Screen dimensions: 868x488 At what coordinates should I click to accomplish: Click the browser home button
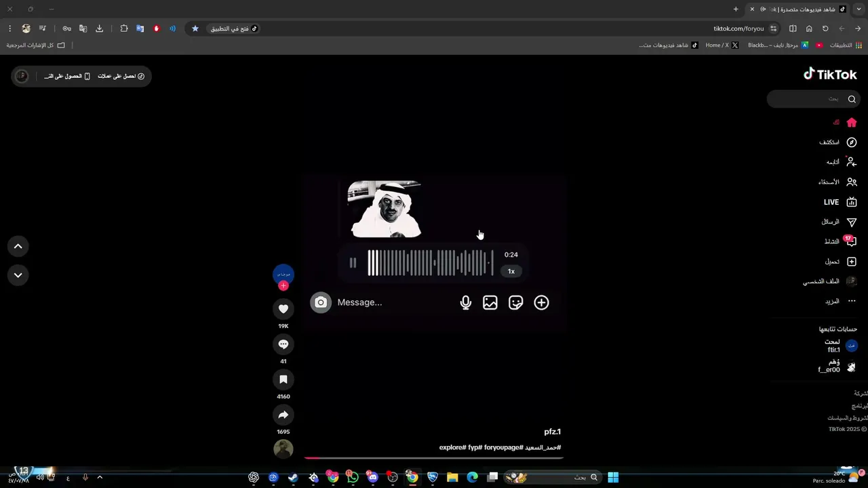pos(809,28)
